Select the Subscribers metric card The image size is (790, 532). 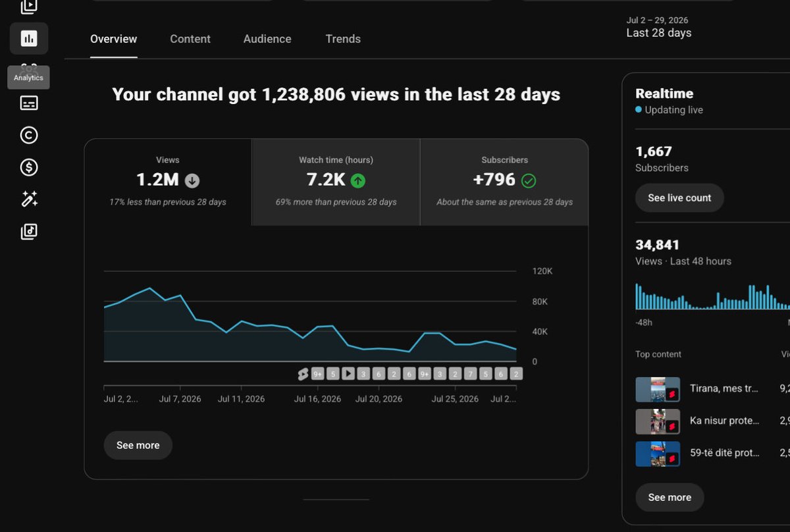504,182
